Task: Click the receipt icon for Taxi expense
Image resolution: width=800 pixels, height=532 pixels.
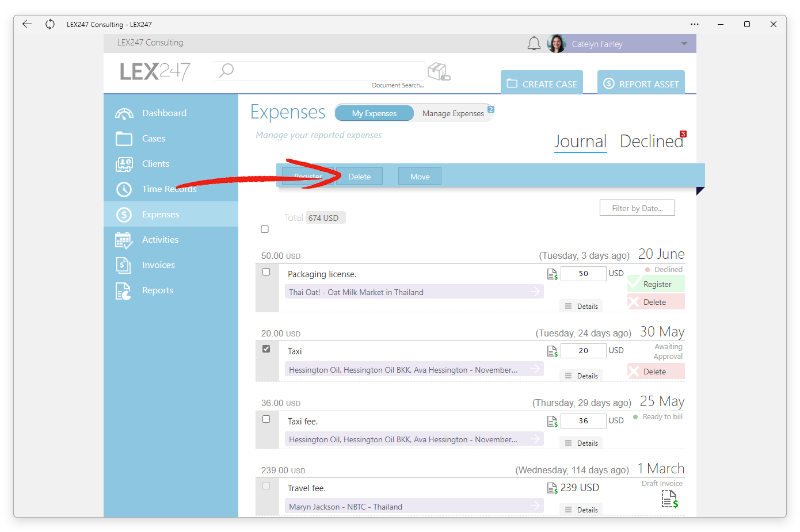Action: point(552,351)
